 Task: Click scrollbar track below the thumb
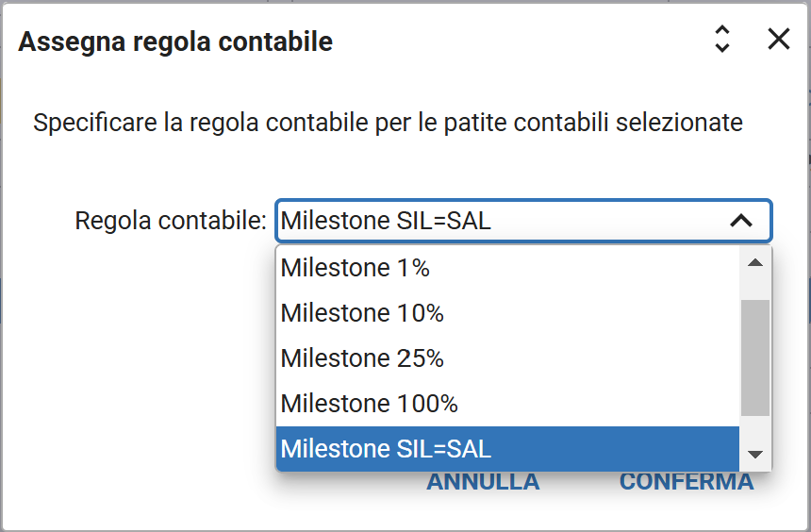click(754, 428)
